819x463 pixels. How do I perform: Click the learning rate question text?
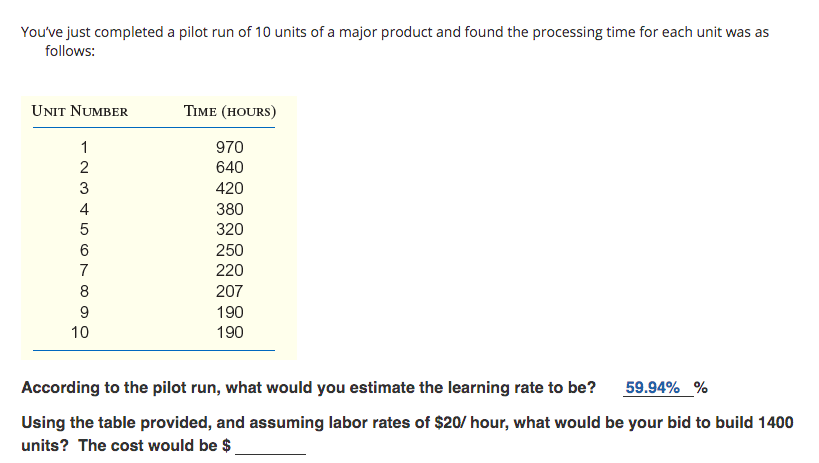(x=308, y=388)
